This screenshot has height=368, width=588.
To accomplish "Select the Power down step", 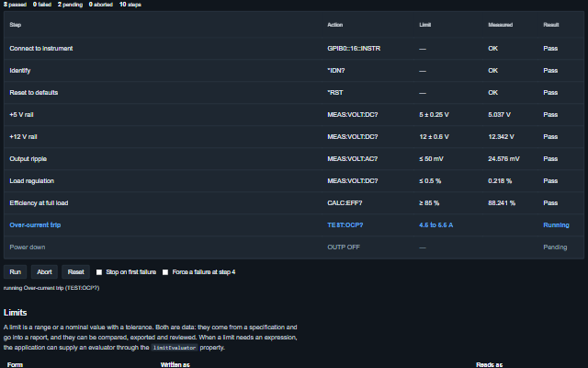I will (294, 247).
